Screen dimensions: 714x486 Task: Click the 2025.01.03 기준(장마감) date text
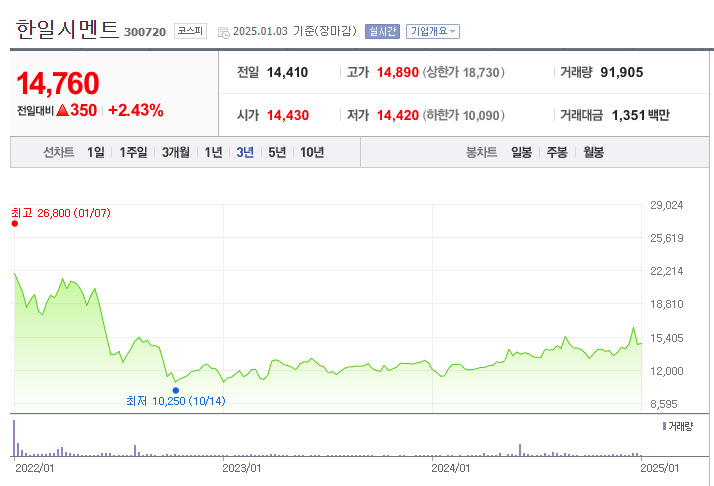[295, 31]
